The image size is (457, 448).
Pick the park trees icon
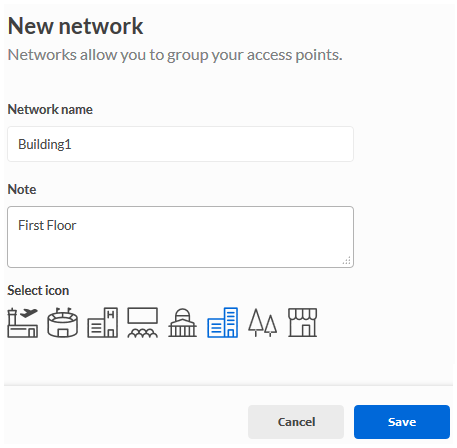[263, 323]
